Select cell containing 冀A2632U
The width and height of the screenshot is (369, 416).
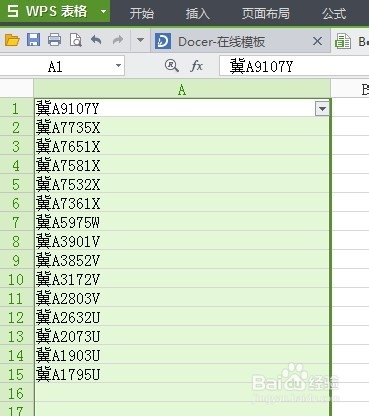[x=182, y=317]
